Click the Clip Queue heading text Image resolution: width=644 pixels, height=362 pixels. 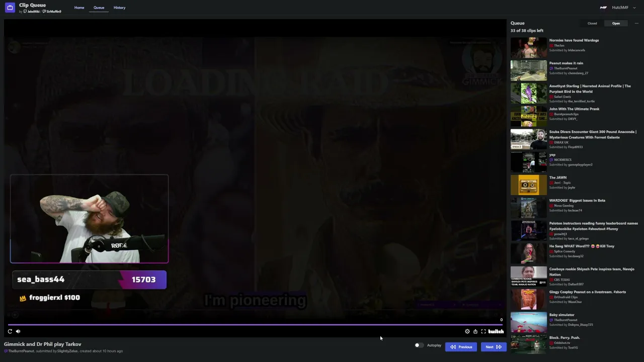(x=32, y=5)
